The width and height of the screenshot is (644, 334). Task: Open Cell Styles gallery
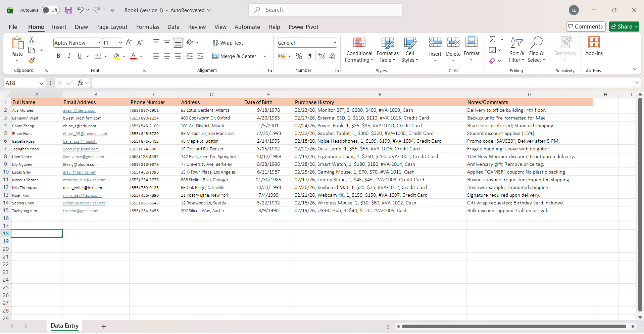[x=410, y=50]
